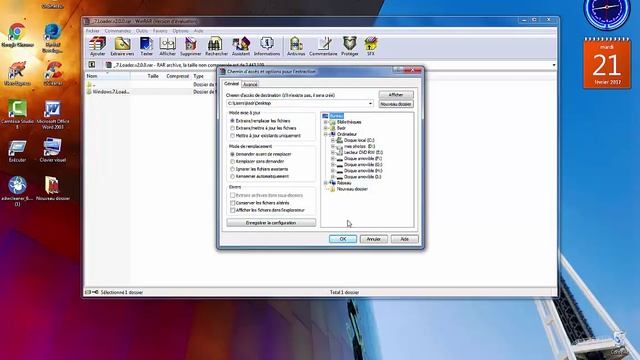This screenshot has height=360, width=640.
Task: Enable Afficher les fichiers dans l'explorateur
Action: tap(232, 210)
